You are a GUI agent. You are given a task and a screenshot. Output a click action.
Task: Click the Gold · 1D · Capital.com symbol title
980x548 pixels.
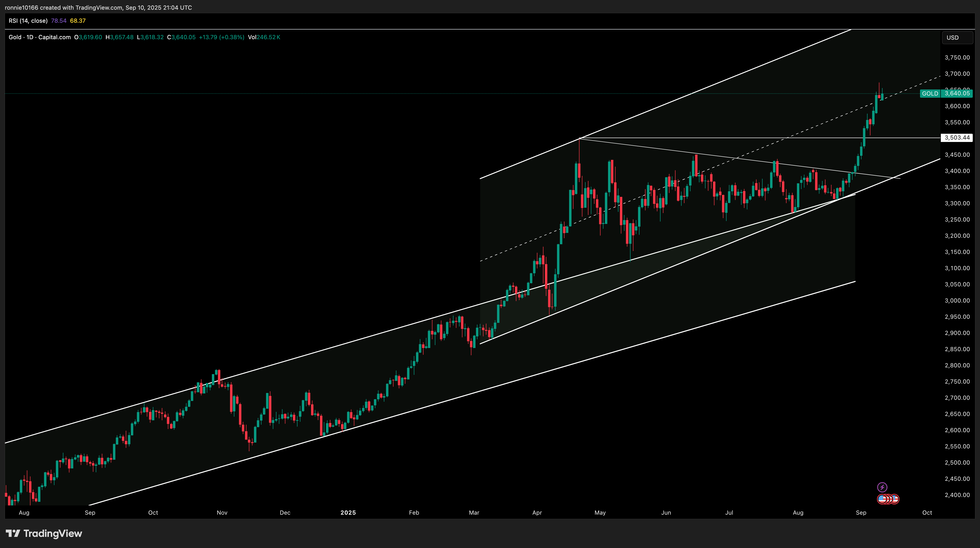[40, 37]
